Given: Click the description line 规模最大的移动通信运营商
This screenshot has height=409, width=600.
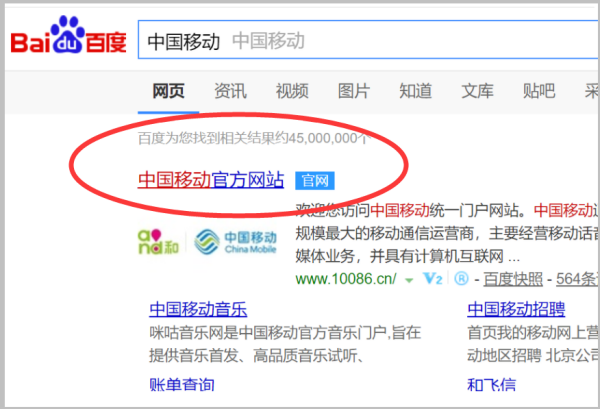Looking at the screenshot, I should point(385,233).
